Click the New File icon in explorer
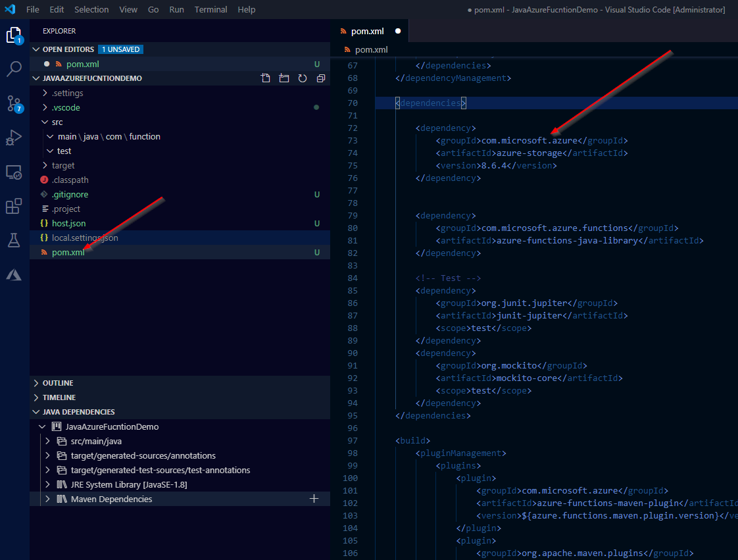The image size is (738, 560). (x=266, y=78)
